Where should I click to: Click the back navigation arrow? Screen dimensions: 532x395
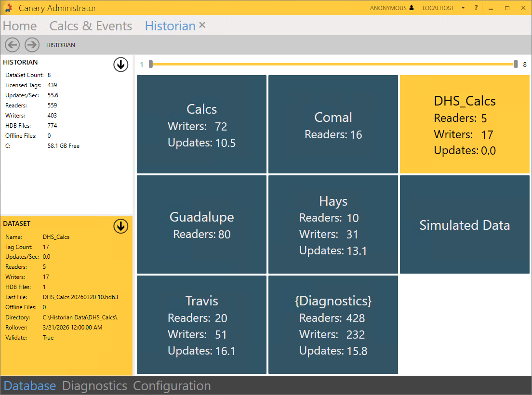(12, 45)
